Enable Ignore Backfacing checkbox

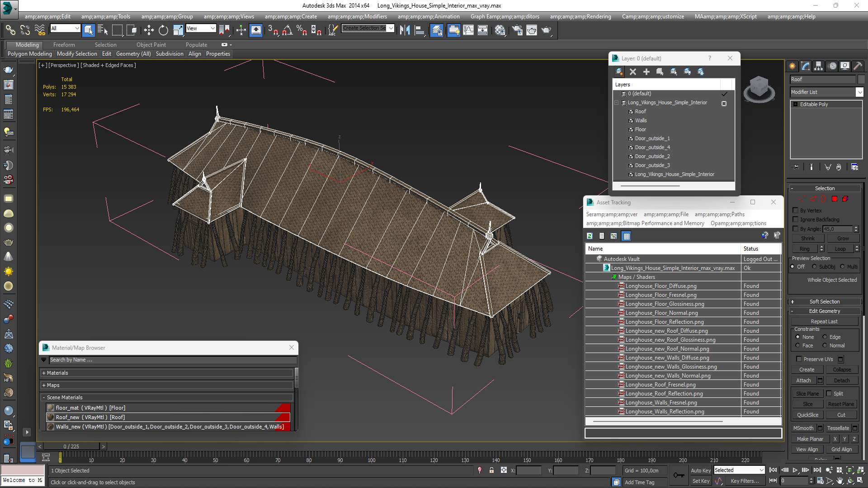click(796, 220)
